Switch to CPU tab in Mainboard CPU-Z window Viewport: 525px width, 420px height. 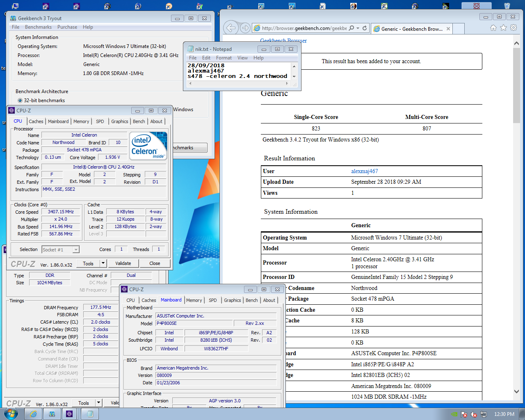(x=130, y=300)
